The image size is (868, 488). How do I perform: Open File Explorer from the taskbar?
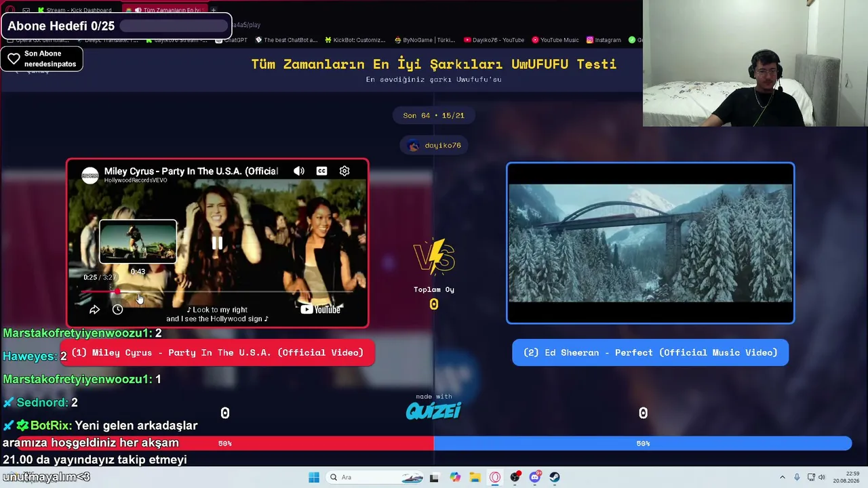click(475, 477)
